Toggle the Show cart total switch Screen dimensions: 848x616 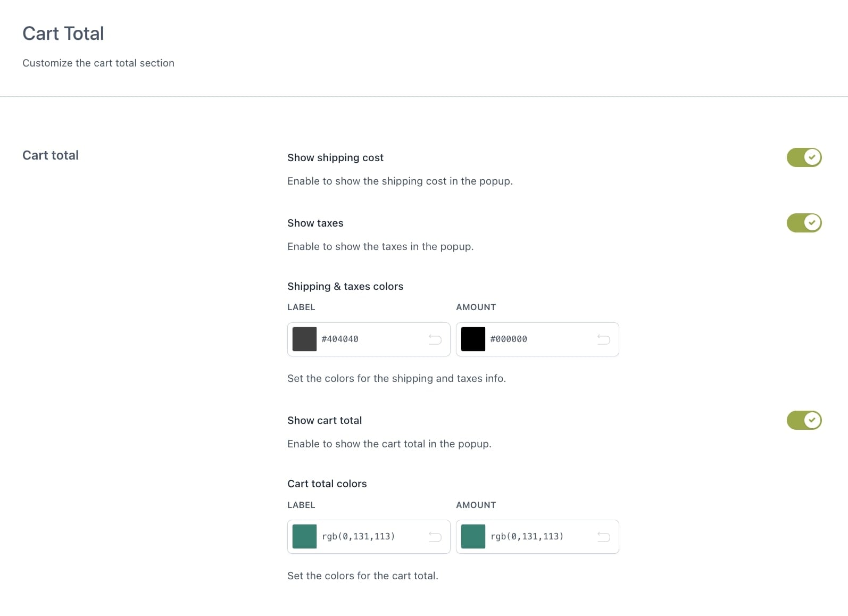coord(804,420)
